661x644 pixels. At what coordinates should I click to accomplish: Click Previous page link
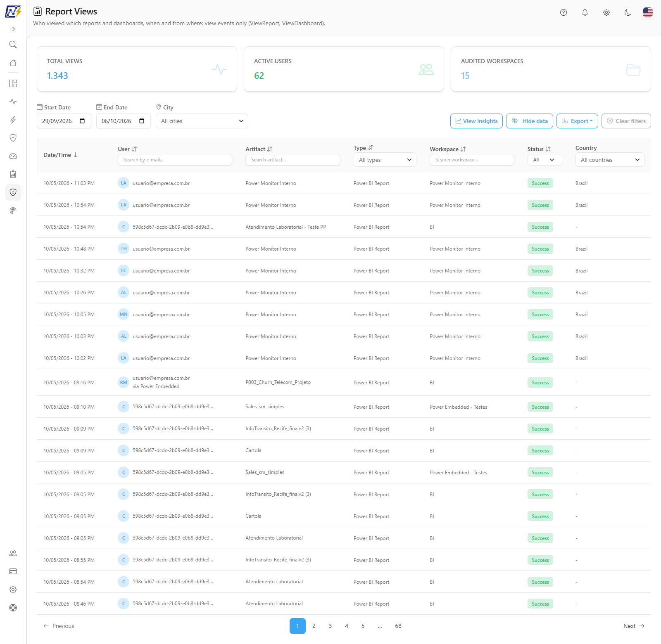click(59, 626)
